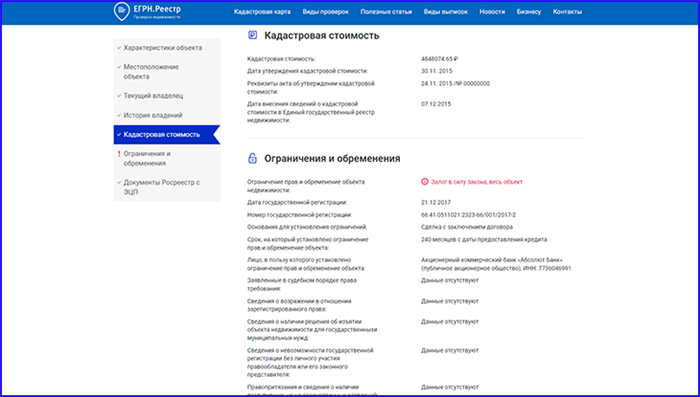Click the red warning icon before Залог в силу закона
The width and height of the screenshot is (700, 397).
pyautogui.click(x=425, y=182)
